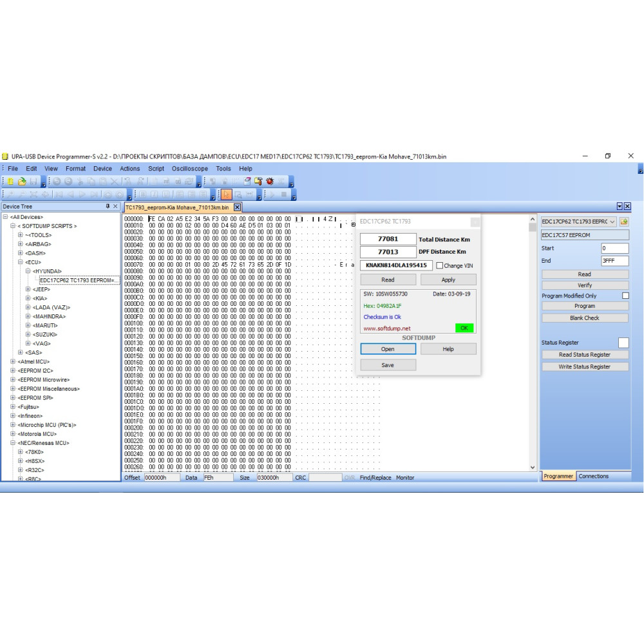The height and width of the screenshot is (644, 644).
Task: Collapse the SOFTDUMP SCRIPTS tree node
Action: tap(13, 226)
